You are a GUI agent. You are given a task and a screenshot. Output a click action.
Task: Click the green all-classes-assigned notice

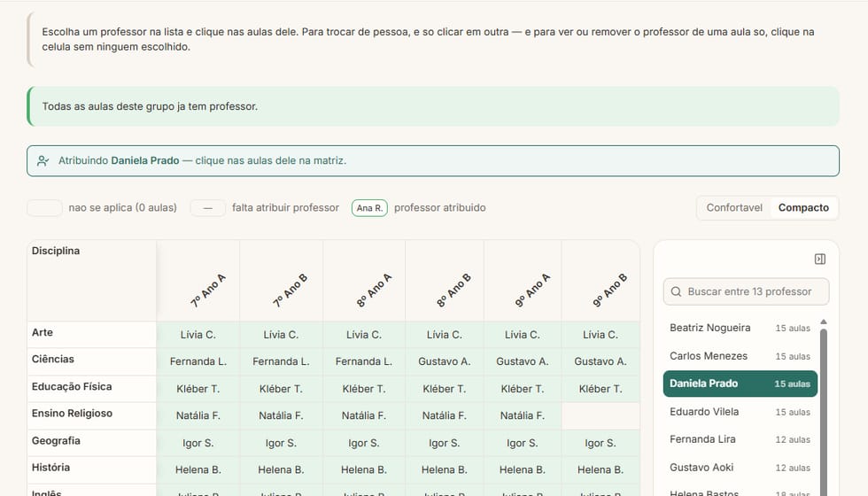(x=433, y=106)
